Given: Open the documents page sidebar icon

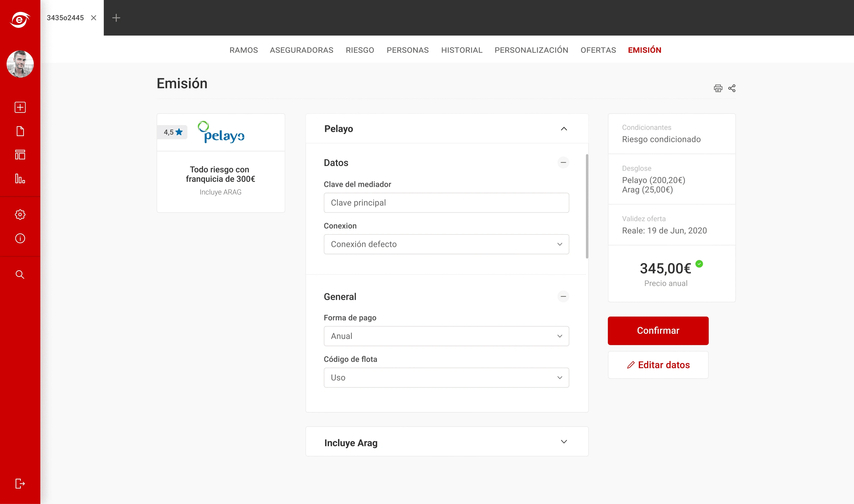Looking at the screenshot, I should 20,131.
